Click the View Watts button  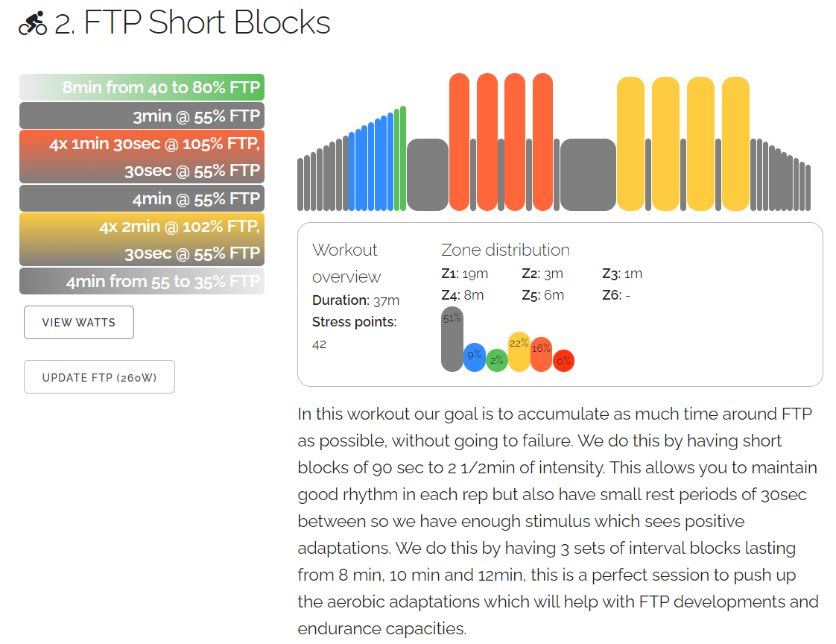[79, 323]
